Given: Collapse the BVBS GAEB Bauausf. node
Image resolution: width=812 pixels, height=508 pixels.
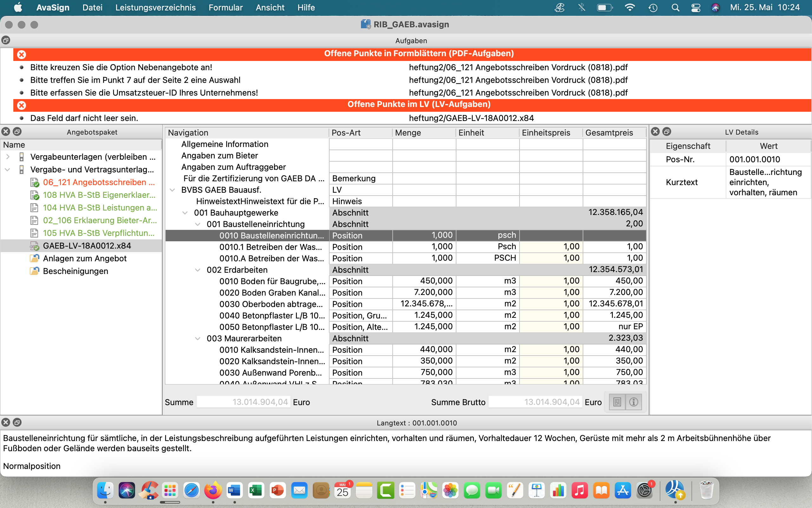Looking at the screenshot, I should click(172, 190).
